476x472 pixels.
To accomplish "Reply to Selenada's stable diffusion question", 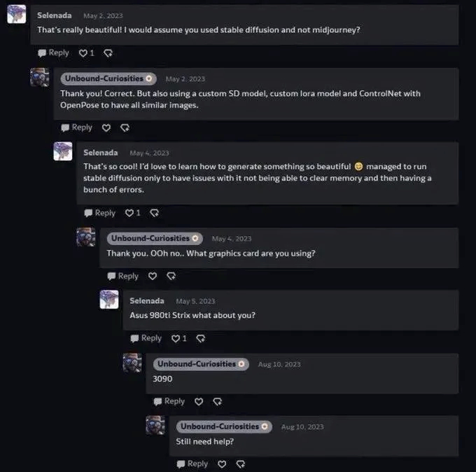I will click(53, 53).
